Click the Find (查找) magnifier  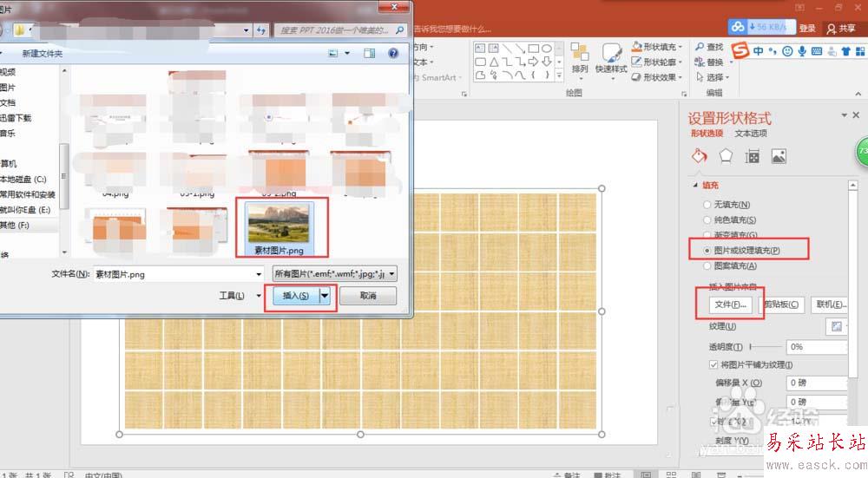(x=700, y=47)
